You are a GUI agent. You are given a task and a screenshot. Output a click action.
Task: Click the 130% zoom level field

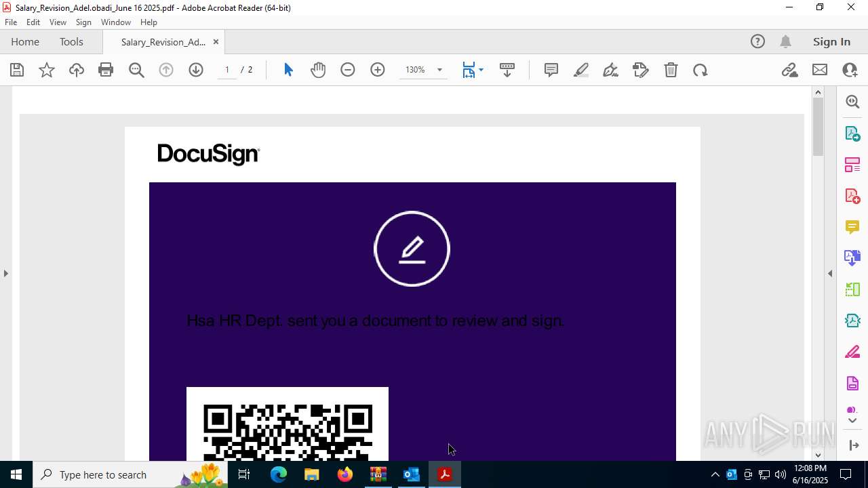coord(415,70)
